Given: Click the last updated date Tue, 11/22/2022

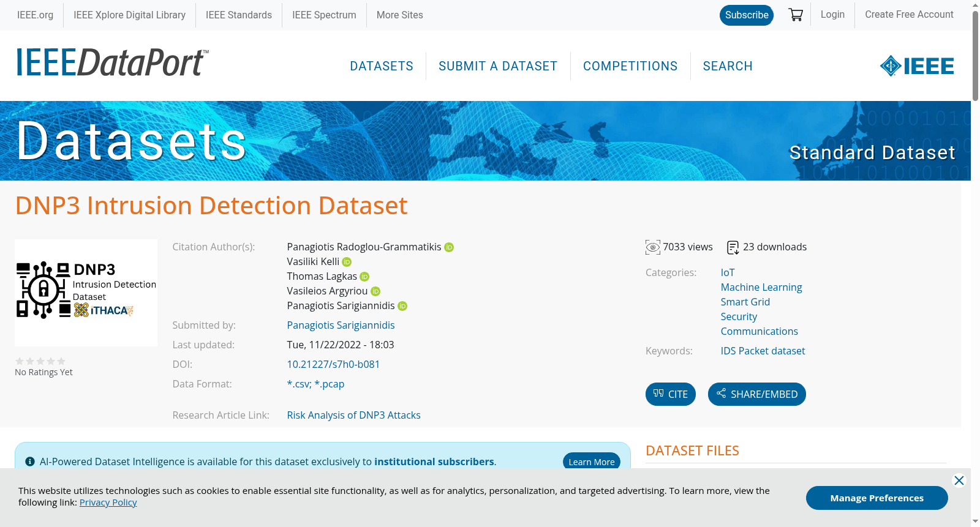Looking at the screenshot, I should (x=341, y=345).
